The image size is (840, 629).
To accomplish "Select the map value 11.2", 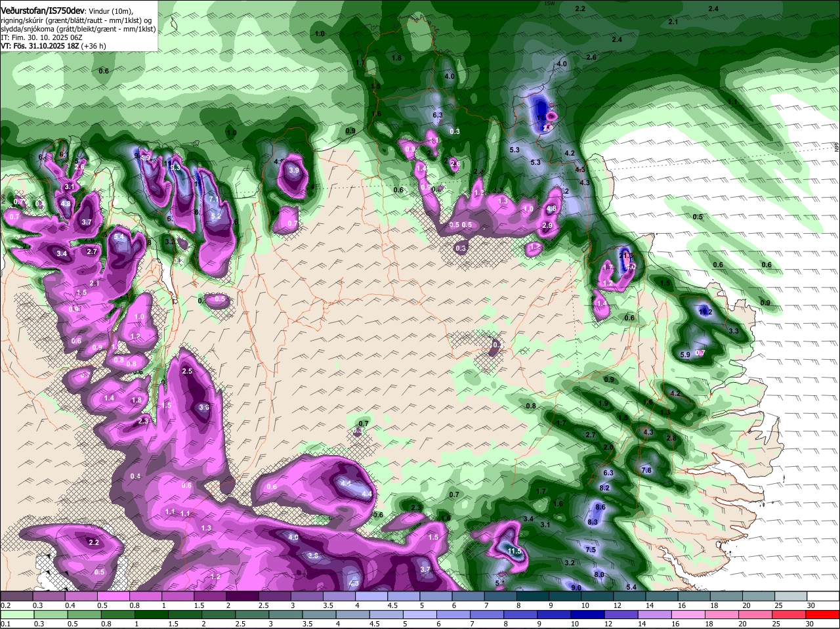I will [x=705, y=312].
